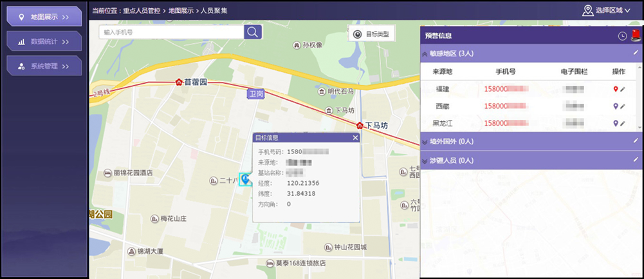Locate the 黑龙江 entry via purple pin
644x279 pixels.
(616, 123)
